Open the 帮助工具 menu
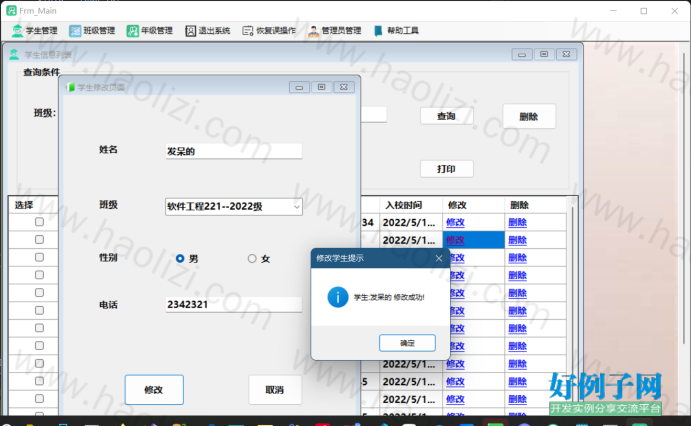 coord(396,31)
